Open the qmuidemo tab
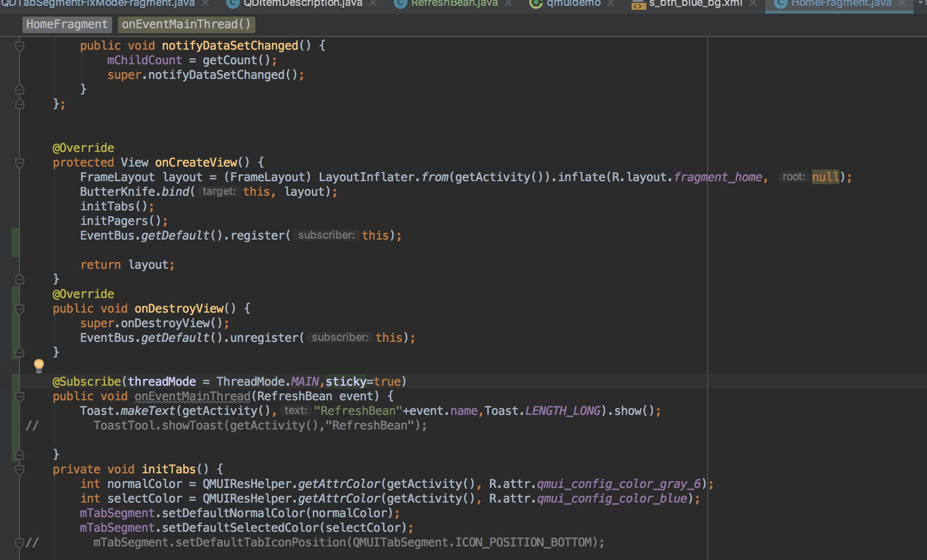Screen dimensions: 927x560 tap(574, 3)
